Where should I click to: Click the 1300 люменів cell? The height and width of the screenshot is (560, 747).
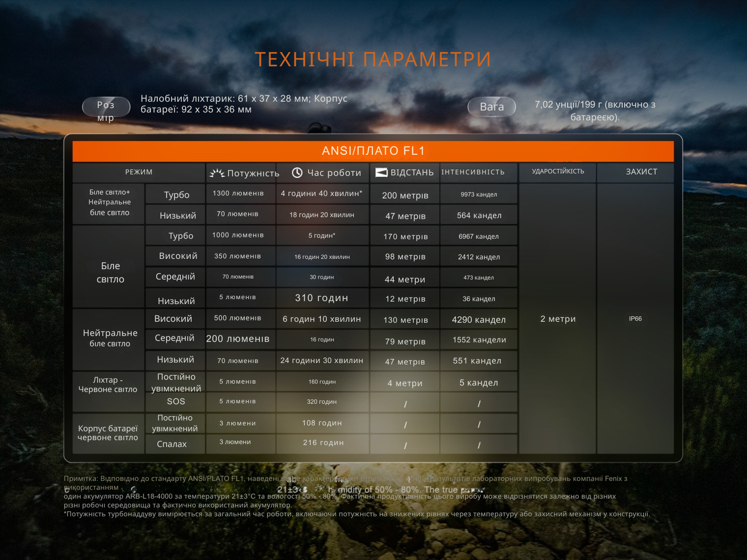coord(238,194)
